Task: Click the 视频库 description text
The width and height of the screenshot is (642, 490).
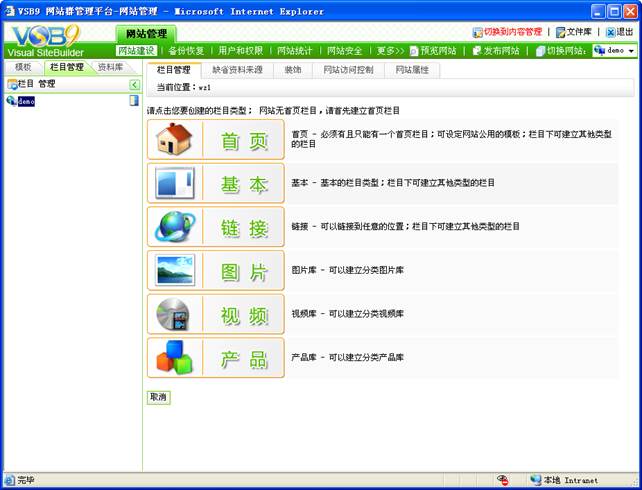Action: coord(348,314)
